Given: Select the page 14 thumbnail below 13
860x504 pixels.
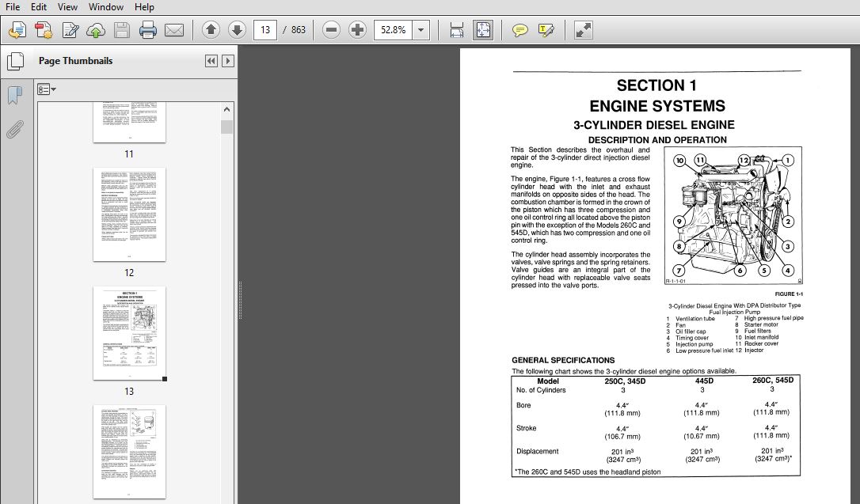Looking at the screenshot, I should (x=129, y=452).
